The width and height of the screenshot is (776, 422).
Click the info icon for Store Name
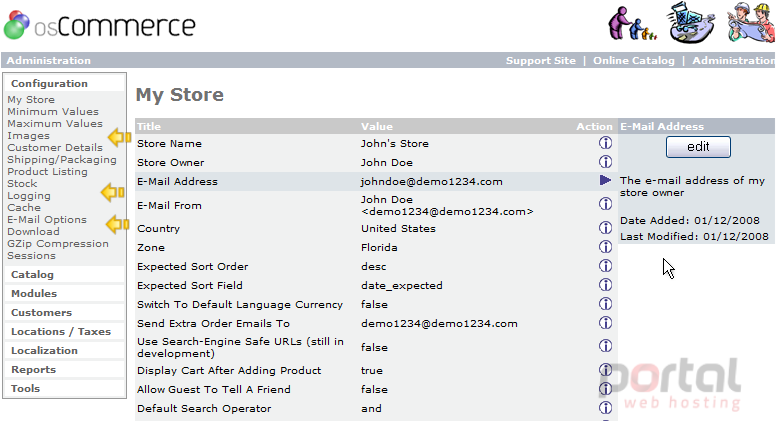coord(605,143)
